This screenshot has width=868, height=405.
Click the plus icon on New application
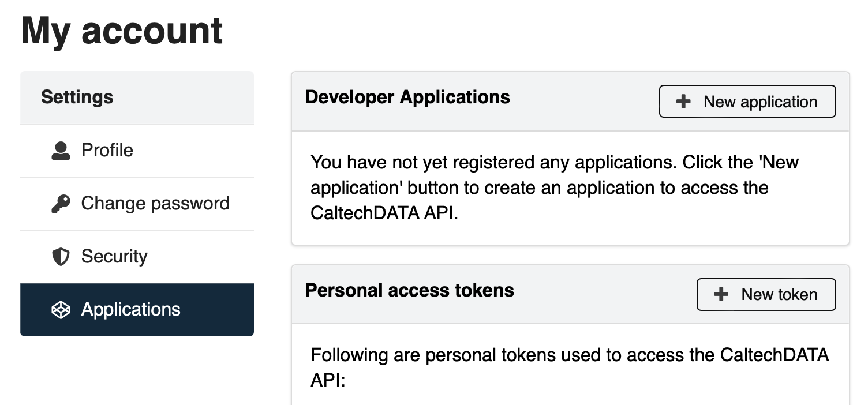click(x=683, y=102)
